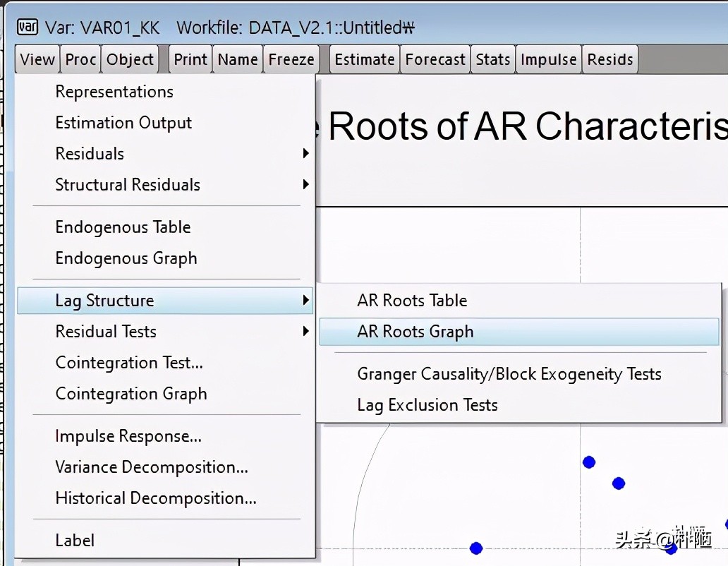Click the Stats toolbar button

pyautogui.click(x=492, y=59)
